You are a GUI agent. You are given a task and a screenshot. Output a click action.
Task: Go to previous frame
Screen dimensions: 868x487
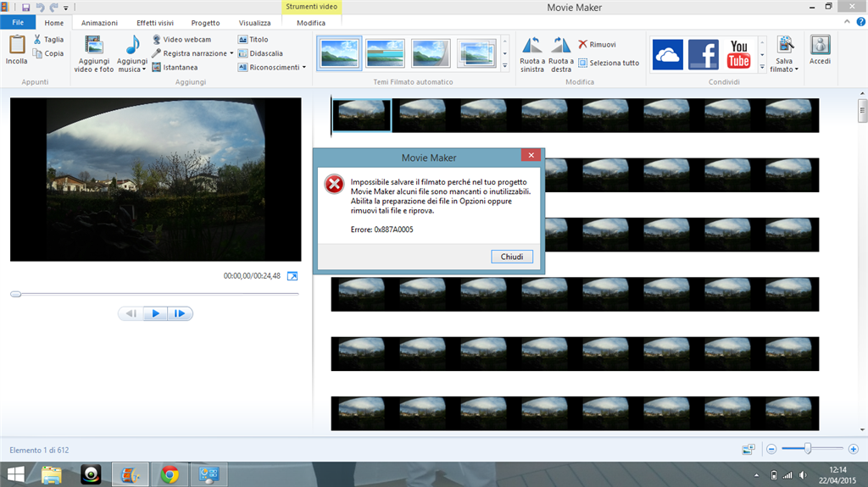(131, 313)
